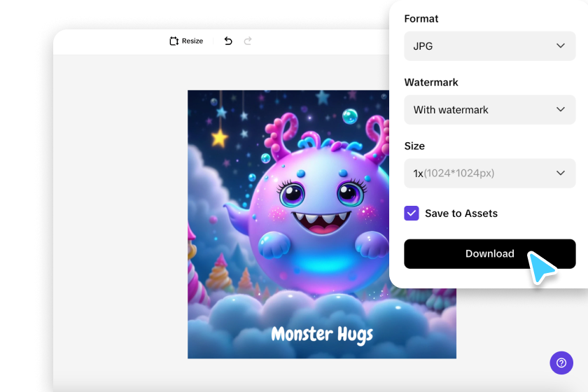Redo the last undone edit
This screenshot has width=588, height=392.
pos(248,41)
